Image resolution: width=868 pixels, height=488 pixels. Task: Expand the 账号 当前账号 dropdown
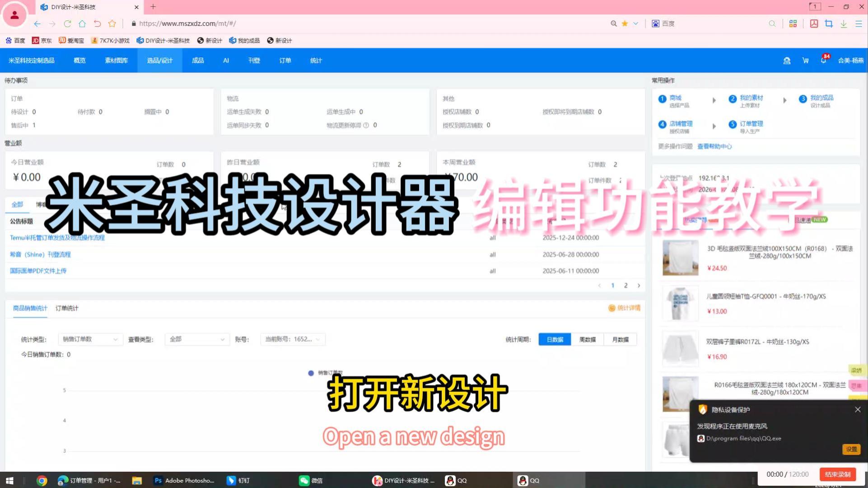292,339
